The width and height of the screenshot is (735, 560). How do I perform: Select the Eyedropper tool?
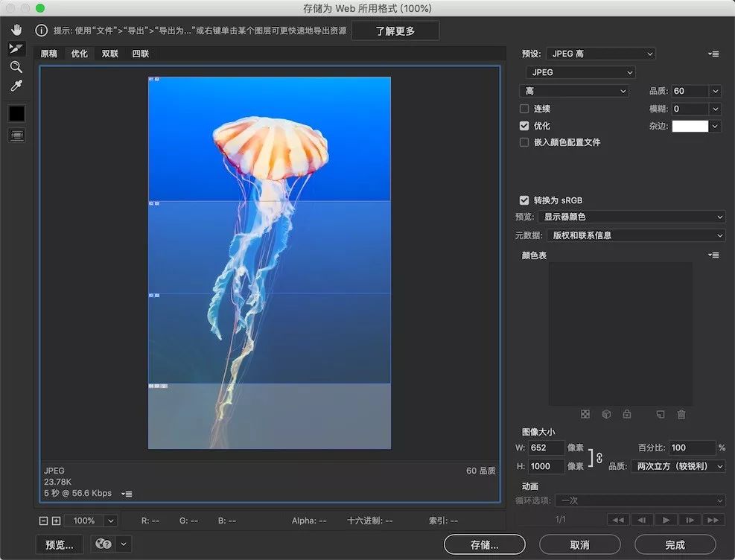tap(16, 86)
